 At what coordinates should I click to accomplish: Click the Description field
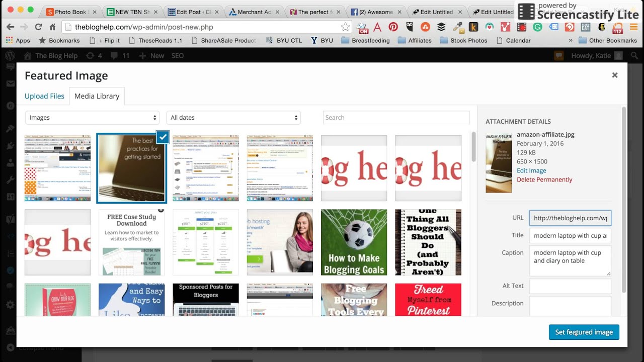570,306
